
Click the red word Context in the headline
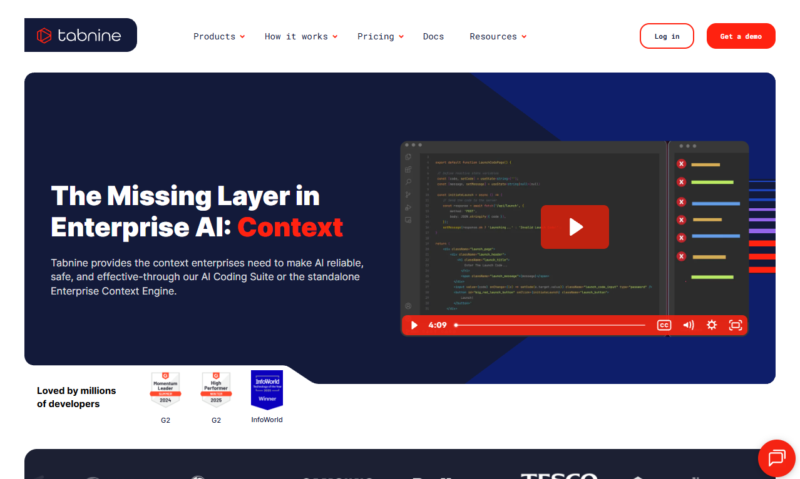click(290, 228)
